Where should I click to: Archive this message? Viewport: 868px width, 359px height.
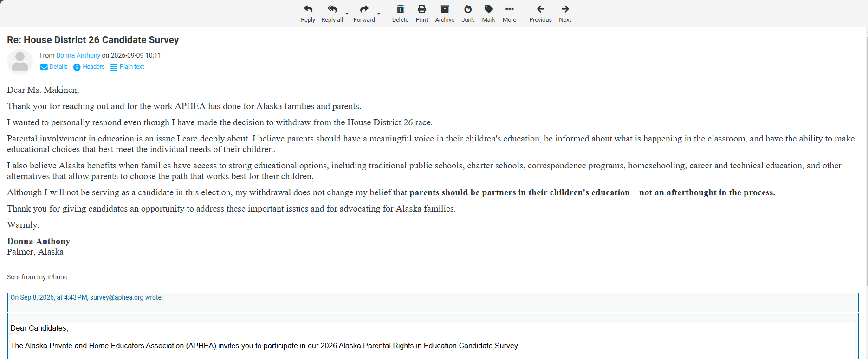(x=445, y=14)
